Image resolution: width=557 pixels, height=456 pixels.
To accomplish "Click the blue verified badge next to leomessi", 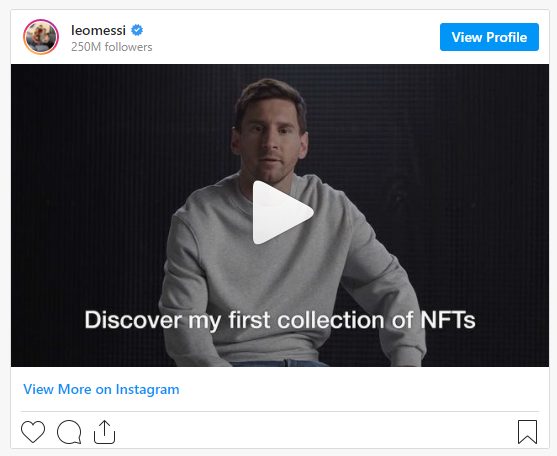I will pos(137,30).
